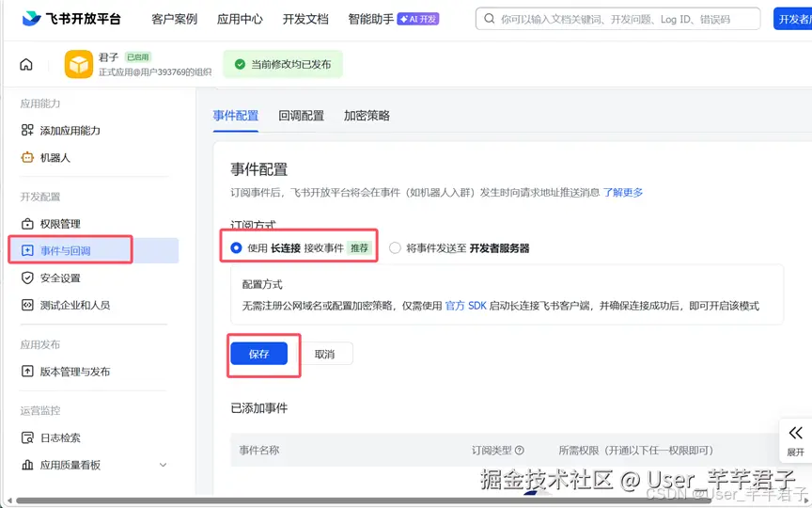This screenshot has width=812, height=508.
Task: Open 应用质量看板 in sidebar
Action: 70,465
